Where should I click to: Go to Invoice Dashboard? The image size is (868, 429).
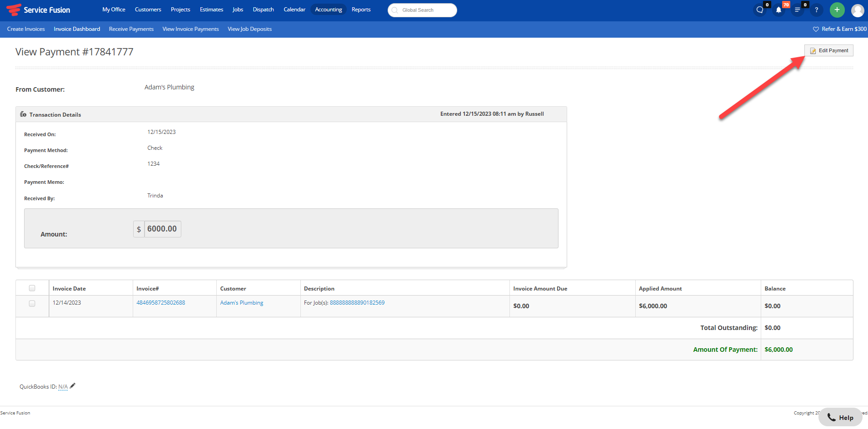[x=77, y=29]
